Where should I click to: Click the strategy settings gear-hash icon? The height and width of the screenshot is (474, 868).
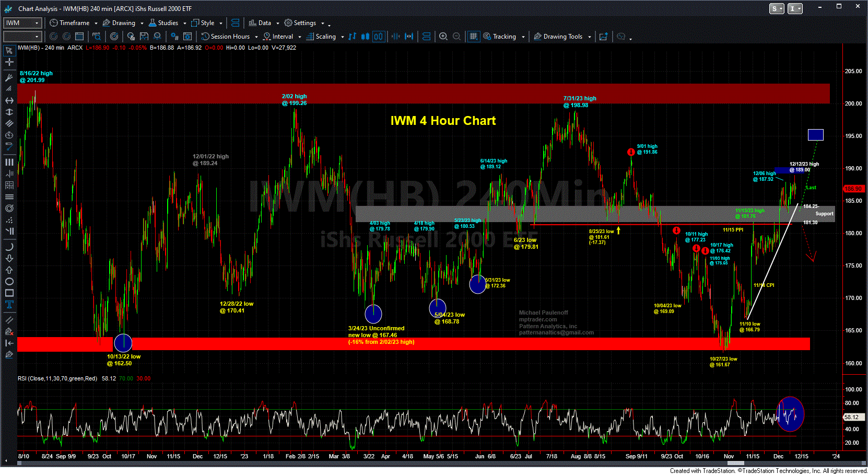(174, 36)
